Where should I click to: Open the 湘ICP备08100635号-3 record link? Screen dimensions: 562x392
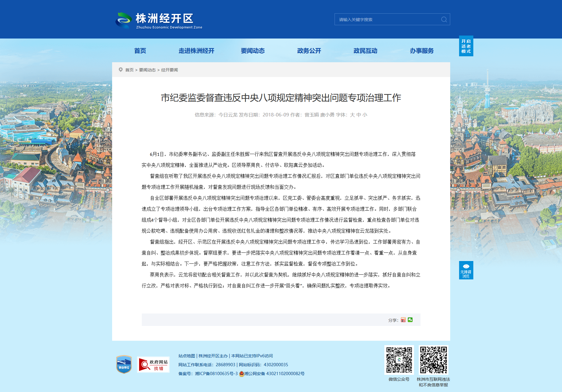tap(216, 374)
